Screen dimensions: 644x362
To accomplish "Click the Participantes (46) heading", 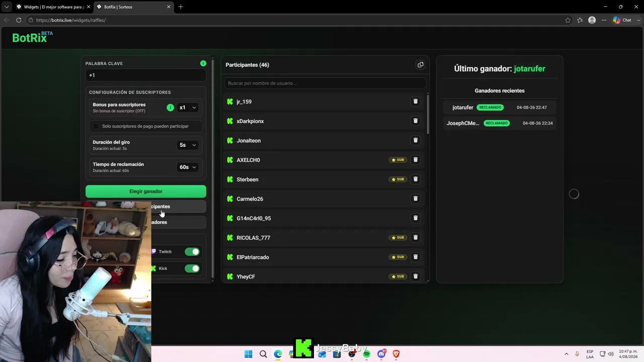I will [x=247, y=65].
